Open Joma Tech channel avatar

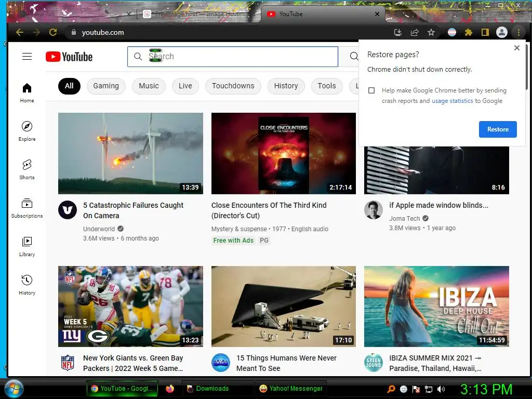pos(374,210)
